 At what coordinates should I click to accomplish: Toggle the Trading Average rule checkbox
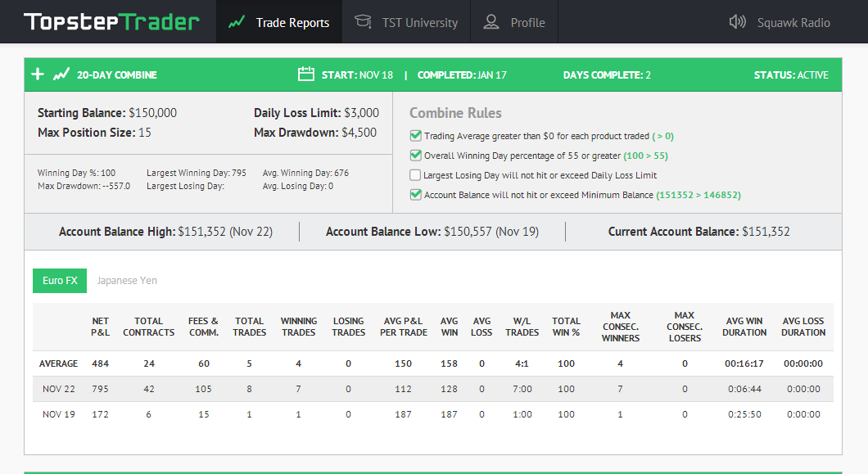tap(415, 136)
